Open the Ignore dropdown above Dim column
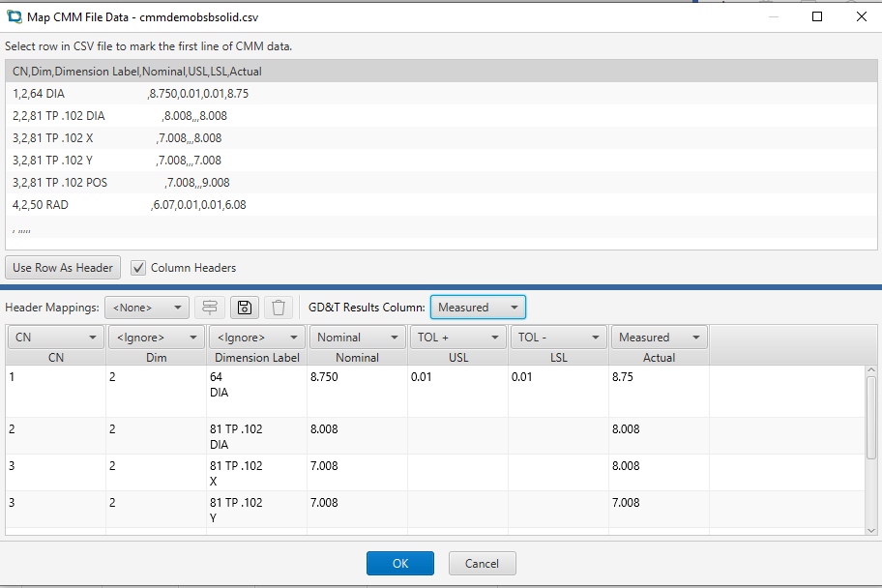882x588 pixels. [156, 338]
